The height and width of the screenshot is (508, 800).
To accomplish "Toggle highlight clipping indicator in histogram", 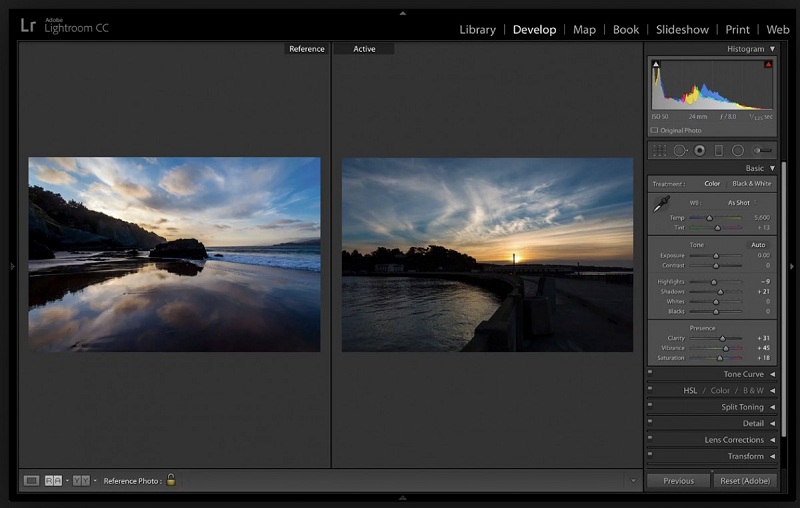I will click(x=768, y=64).
